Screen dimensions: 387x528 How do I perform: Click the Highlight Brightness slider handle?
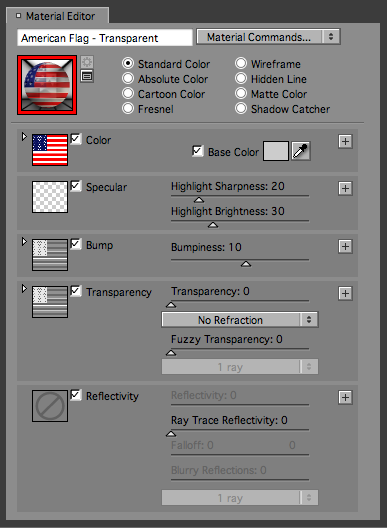click(213, 225)
